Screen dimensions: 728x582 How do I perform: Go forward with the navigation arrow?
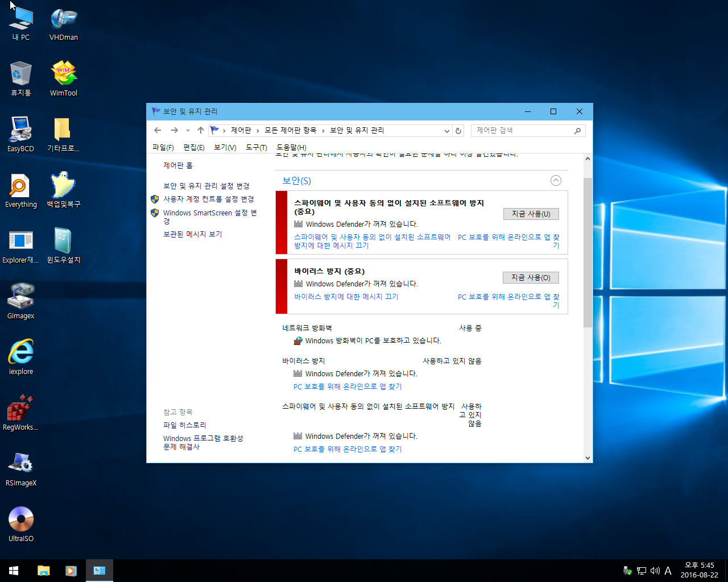tap(175, 130)
